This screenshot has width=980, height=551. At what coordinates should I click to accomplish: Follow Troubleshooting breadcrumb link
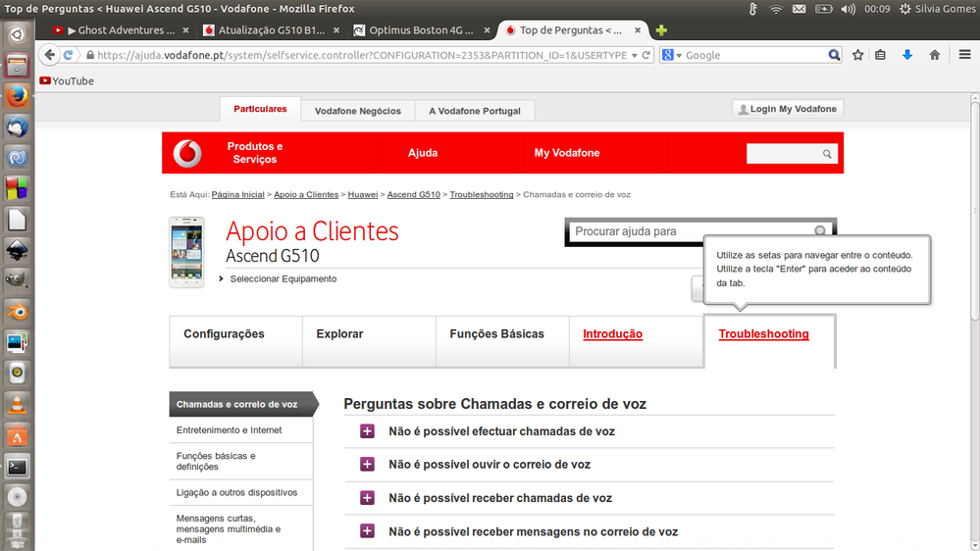click(482, 195)
